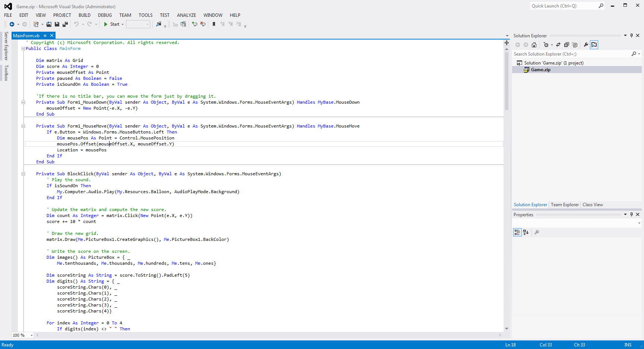
Task: Switch to the Team Explorer tab
Action: (x=565, y=205)
